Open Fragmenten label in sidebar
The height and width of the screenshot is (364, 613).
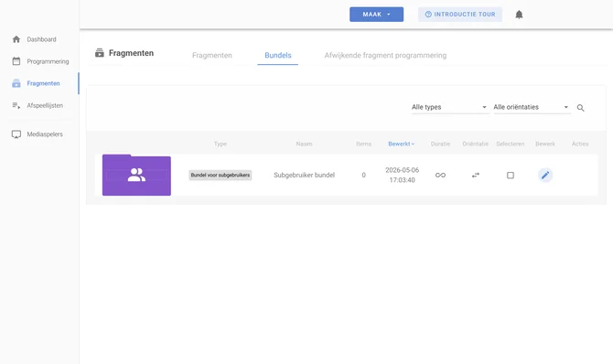pyautogui.click(x=43, y=83)
